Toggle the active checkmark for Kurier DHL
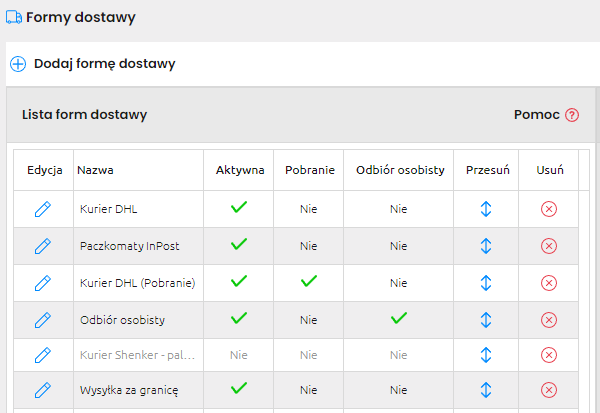Viewport: 600px width, 413px height. coord(238,208)
